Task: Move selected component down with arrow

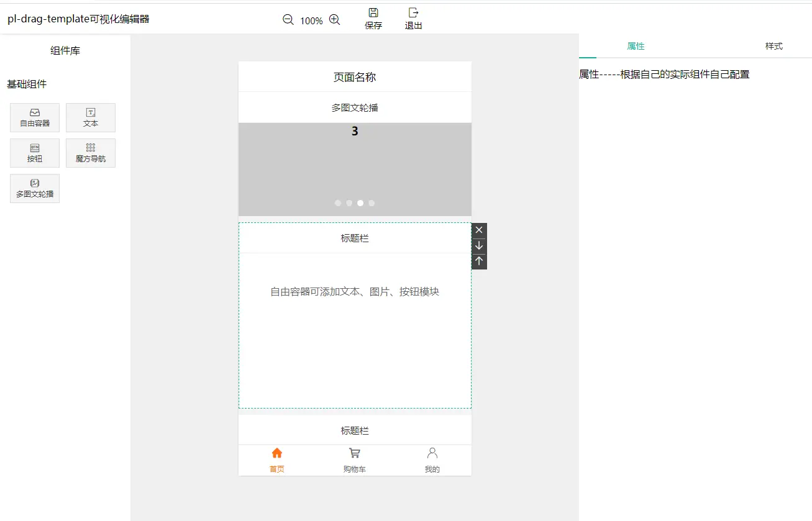Action: click(x=479, y=246)
